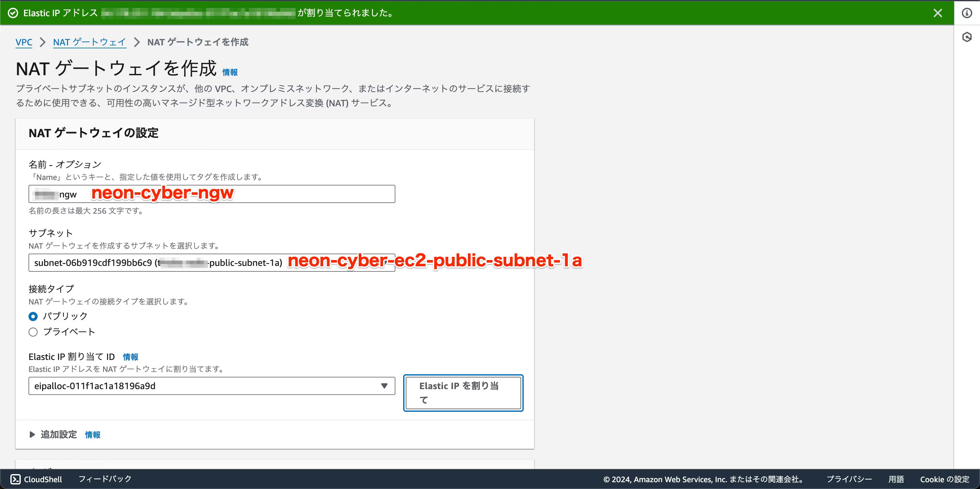Expand the 追加設定 section

pyautogui.click(x=59, y=434)
